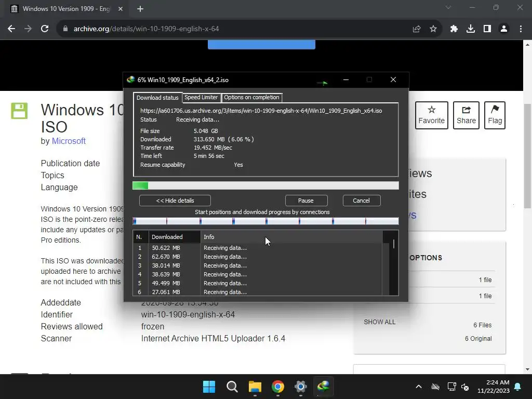Reload the archive.org page
Screen dimensions: 532x399
click(x=45, y=29)
